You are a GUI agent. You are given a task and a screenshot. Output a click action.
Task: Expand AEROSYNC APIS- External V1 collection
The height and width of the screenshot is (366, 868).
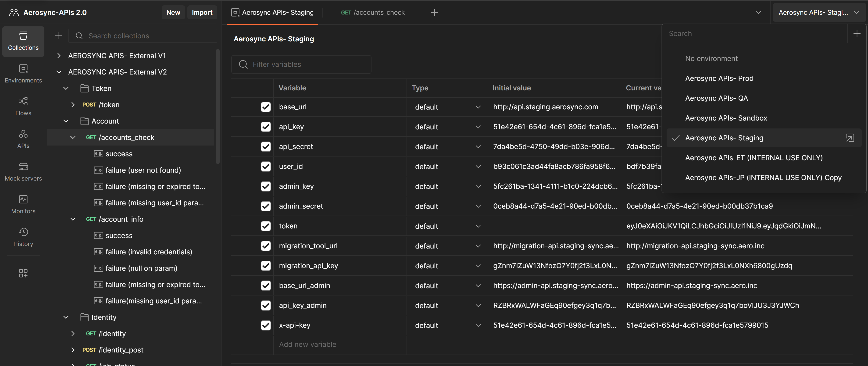(x=59, y=56)
